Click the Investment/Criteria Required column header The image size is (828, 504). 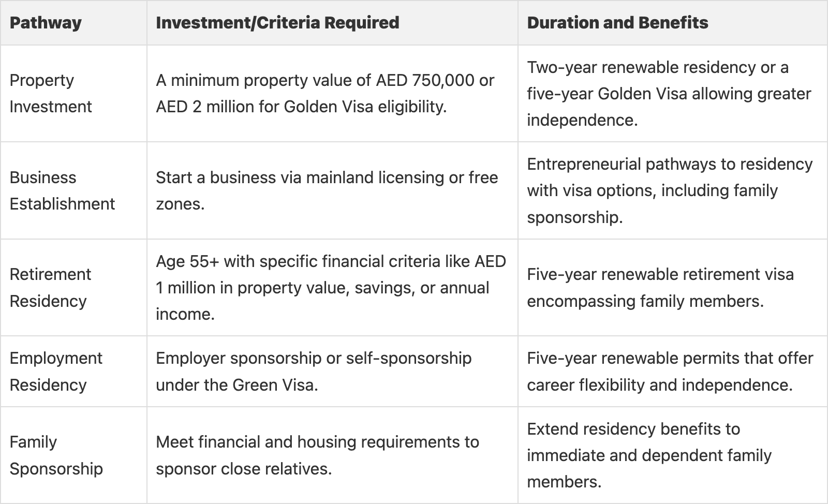pos(277,23)
